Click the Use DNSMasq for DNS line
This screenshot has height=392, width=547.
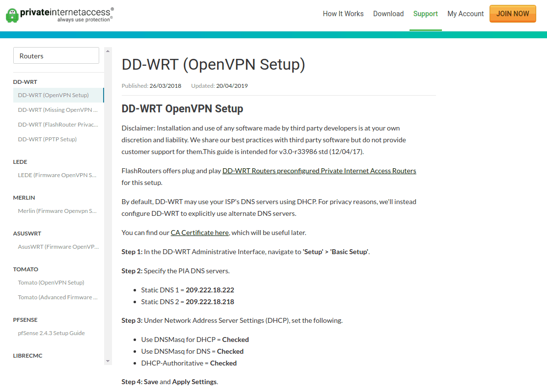click(x=192, y=351)
